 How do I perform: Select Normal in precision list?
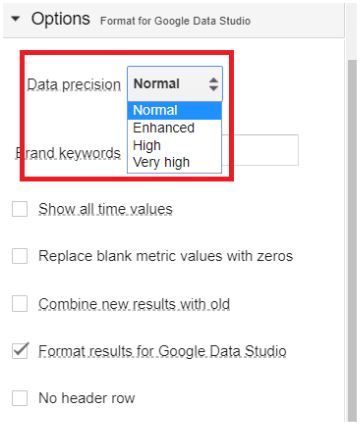(174, 110)
